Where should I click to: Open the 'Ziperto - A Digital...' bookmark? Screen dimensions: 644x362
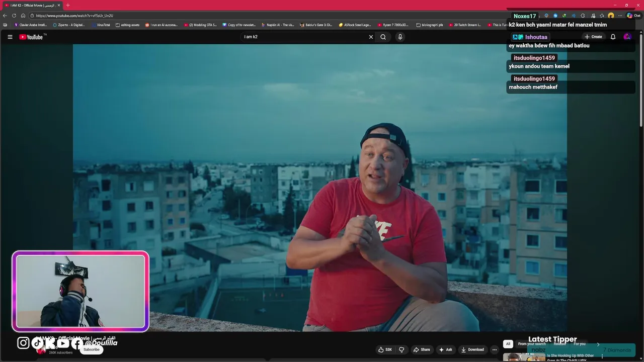[69, 25]
